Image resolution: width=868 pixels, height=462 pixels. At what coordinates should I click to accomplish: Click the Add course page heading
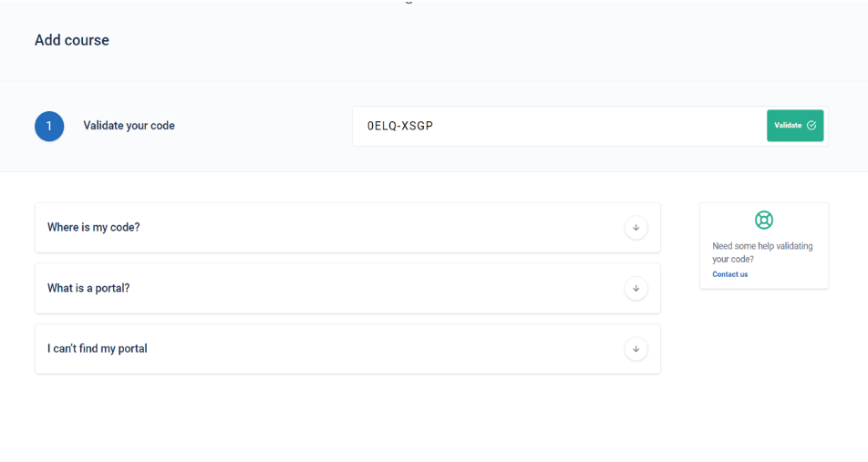point(72,40)
